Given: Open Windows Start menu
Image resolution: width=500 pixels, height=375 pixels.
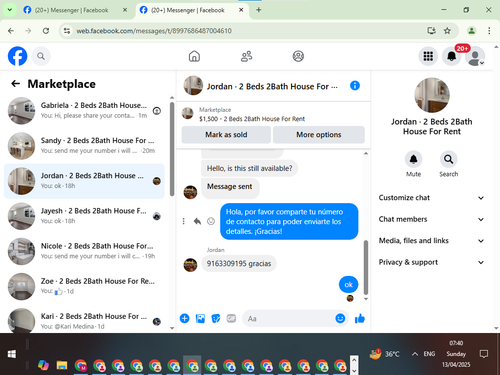Looking at the screenshot, I should pyautogui.click(x=12, y=354).
